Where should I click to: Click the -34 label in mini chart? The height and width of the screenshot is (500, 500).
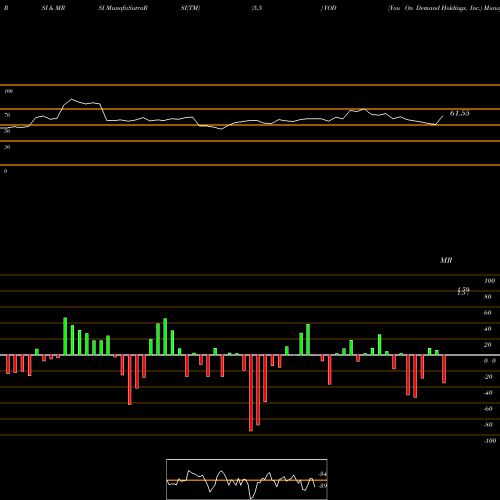(x=322, y=474)
